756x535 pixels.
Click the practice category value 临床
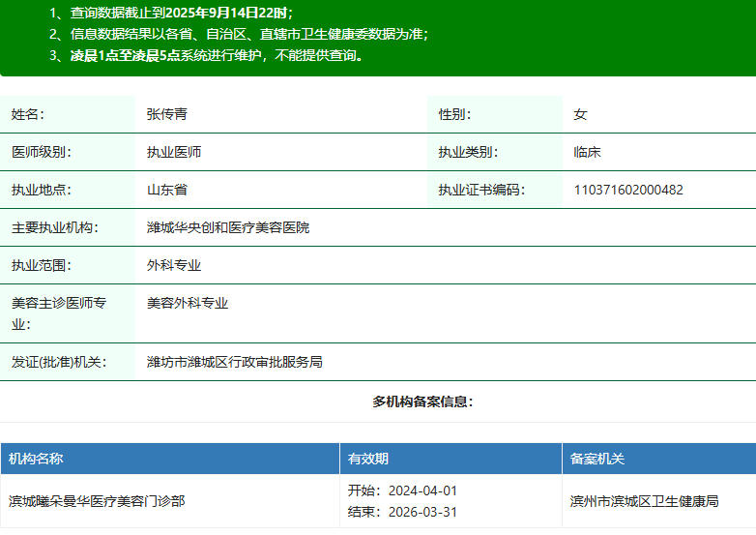(x=588, y=152)
